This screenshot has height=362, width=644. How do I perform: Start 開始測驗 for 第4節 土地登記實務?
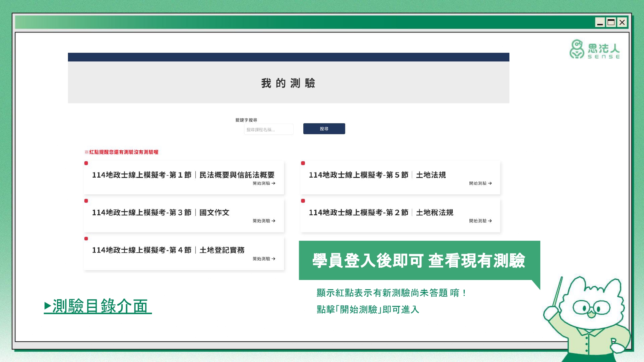[x=264, y=259]
